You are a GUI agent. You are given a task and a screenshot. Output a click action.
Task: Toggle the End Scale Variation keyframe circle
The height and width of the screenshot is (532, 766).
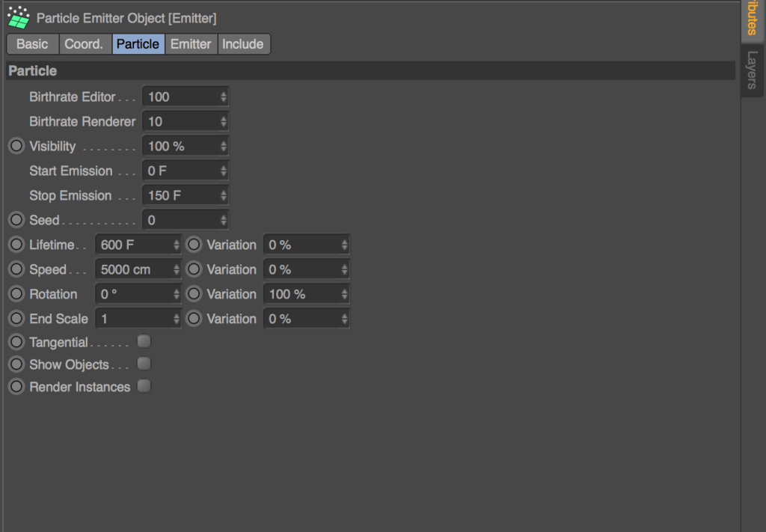pos(194,319)
